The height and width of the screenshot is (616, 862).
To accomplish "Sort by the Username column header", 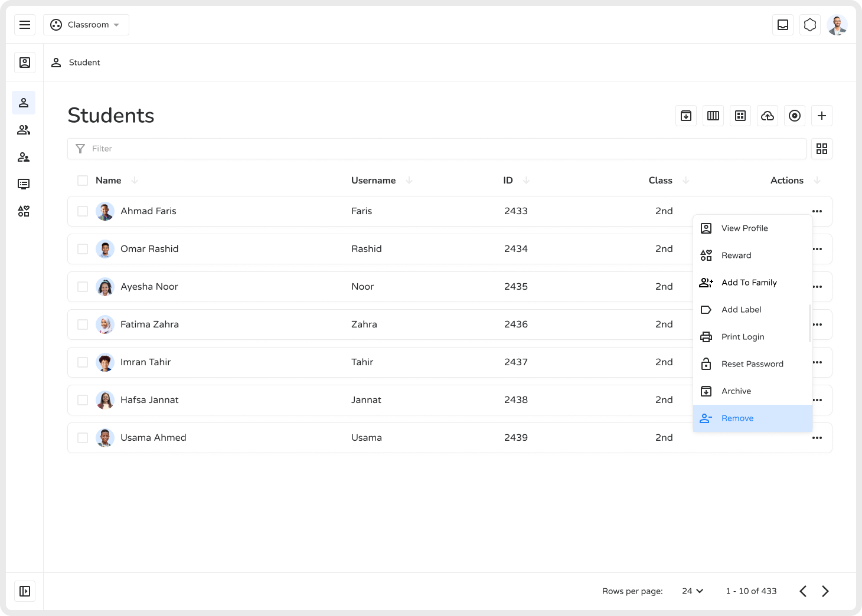I will click(374, 181).
